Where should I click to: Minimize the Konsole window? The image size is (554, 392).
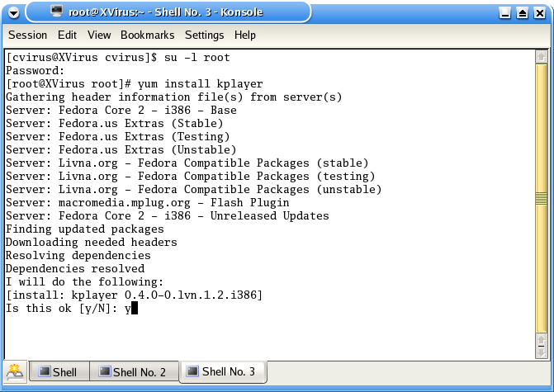click(x=505, y=13)
